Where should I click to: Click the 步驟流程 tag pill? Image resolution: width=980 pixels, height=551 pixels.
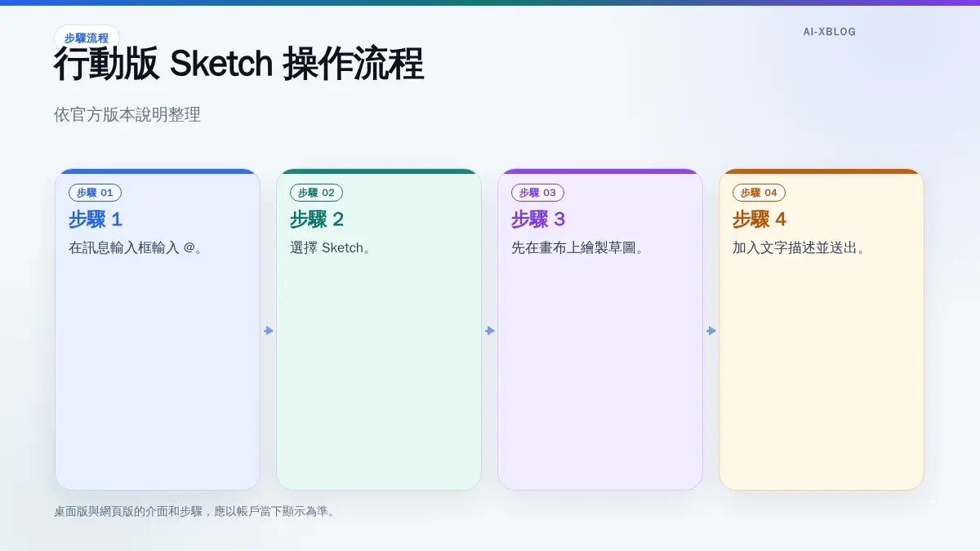click(87, 38)
